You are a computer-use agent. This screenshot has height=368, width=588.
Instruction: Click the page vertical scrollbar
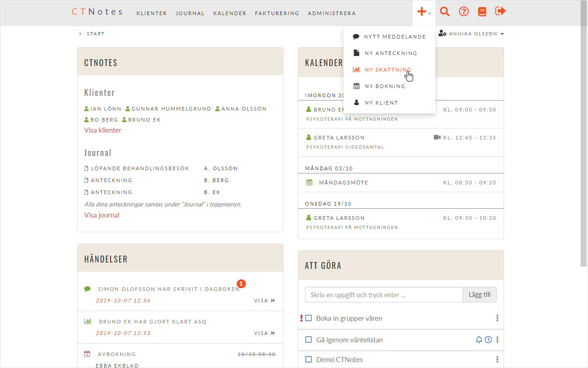coord(583,138)
